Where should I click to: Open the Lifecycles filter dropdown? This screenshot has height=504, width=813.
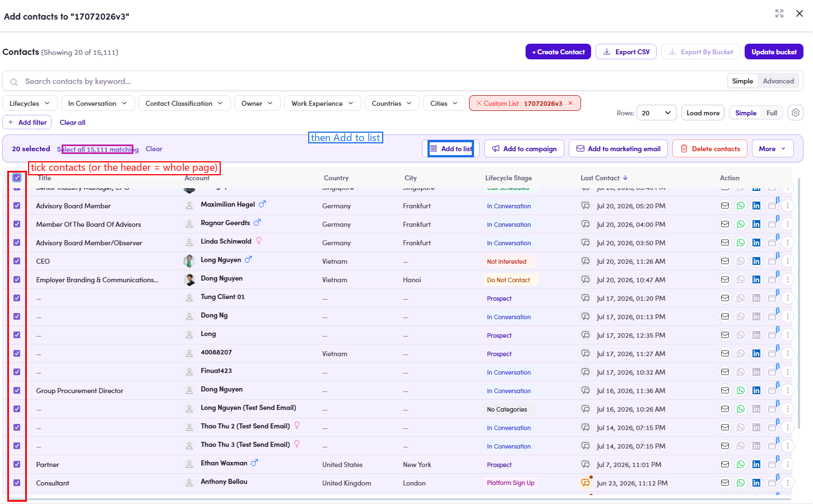30,104
